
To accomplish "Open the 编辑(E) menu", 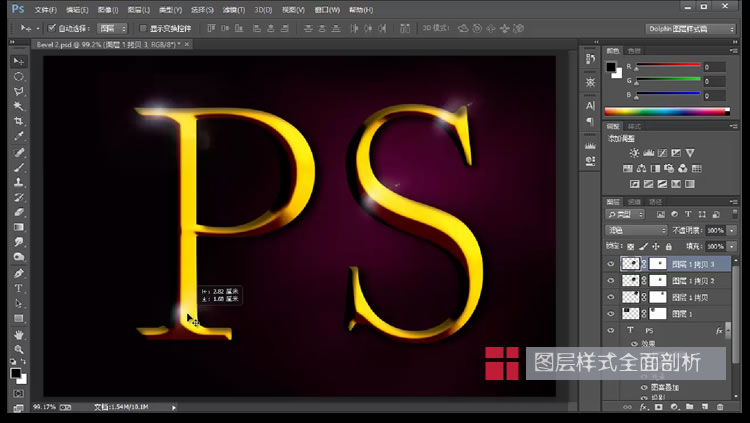I will [77, 10].
